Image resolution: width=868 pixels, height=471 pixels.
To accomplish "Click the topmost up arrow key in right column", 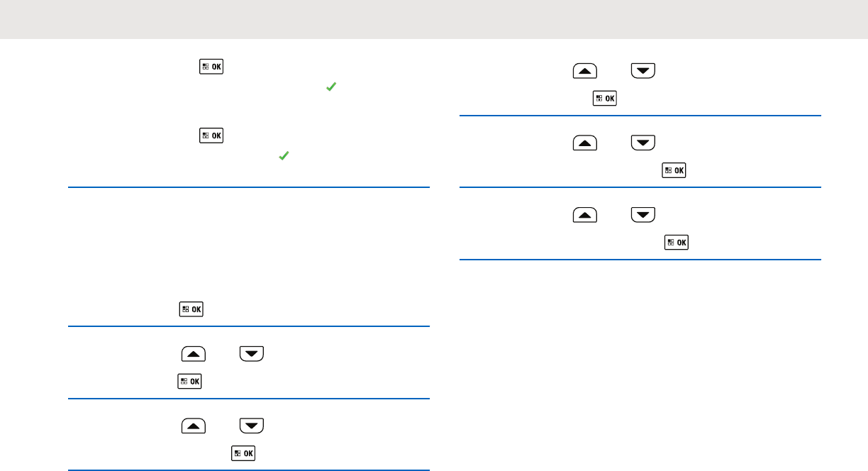I will coord(584,71).
